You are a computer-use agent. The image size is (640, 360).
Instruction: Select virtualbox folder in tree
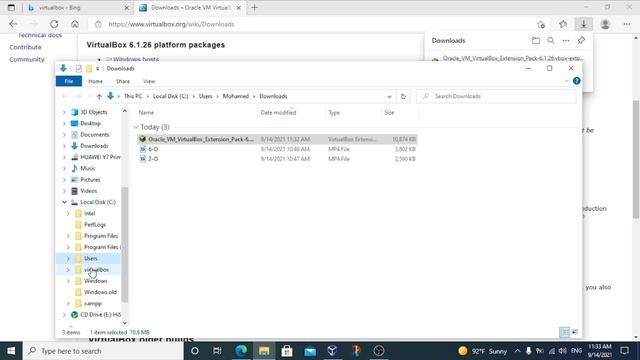click(x=96, y=270)
